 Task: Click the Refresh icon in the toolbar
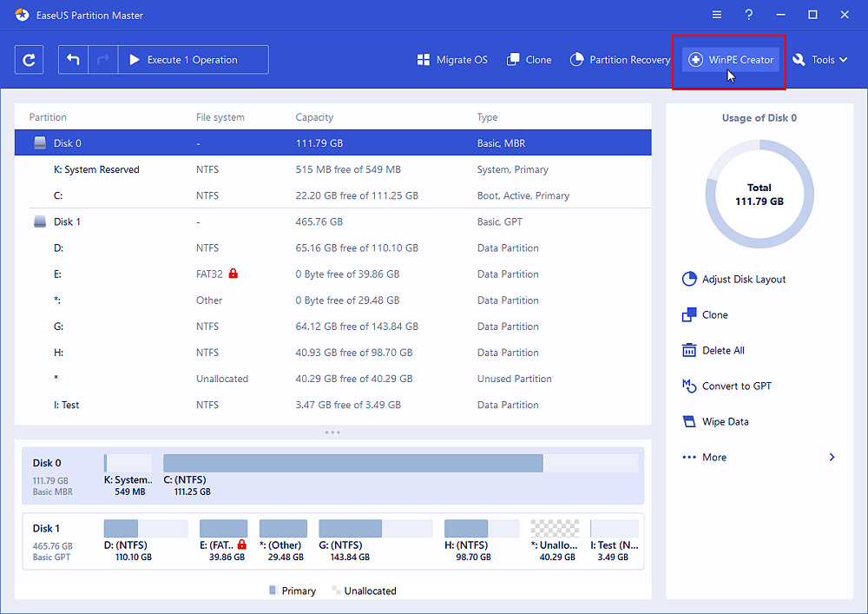29,60
